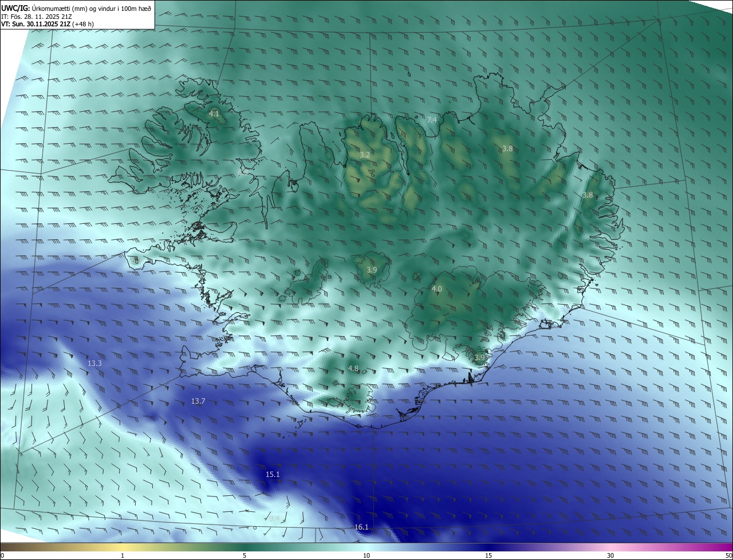Click the 4.0 value label over the glacier
The height and width of the screenshot is (560, 733).
pos(437,289)
